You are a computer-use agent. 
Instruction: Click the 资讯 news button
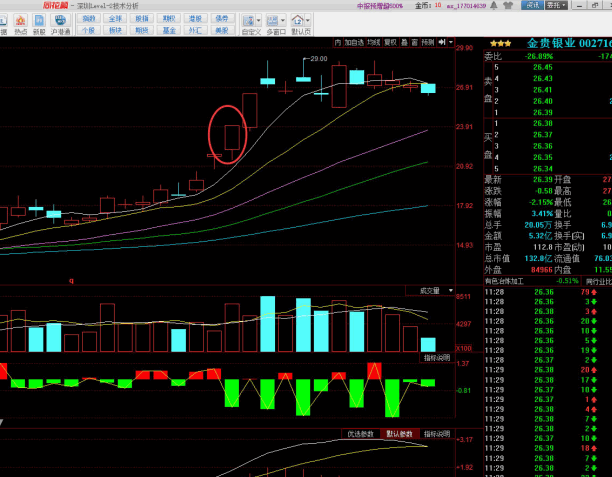tap(532, 5)
